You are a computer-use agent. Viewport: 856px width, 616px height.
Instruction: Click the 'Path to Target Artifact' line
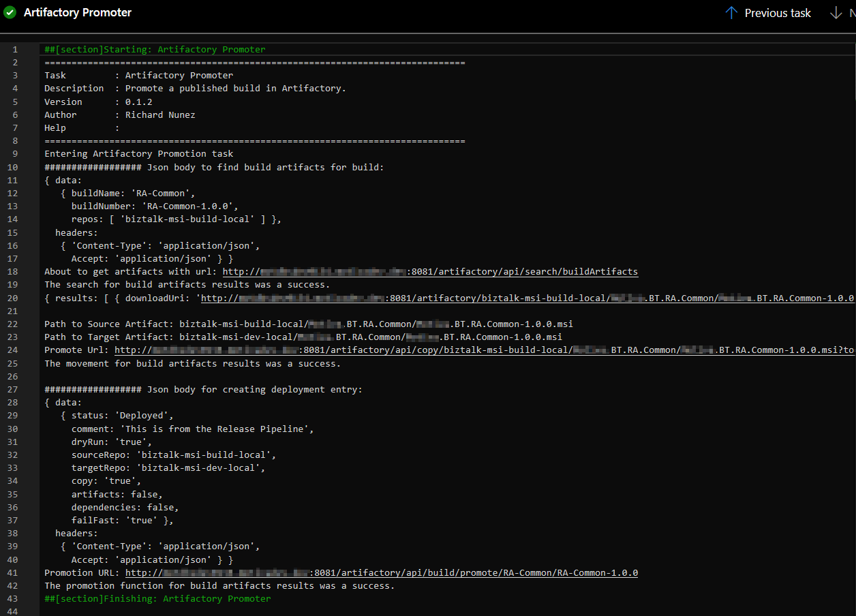[303, 337]
